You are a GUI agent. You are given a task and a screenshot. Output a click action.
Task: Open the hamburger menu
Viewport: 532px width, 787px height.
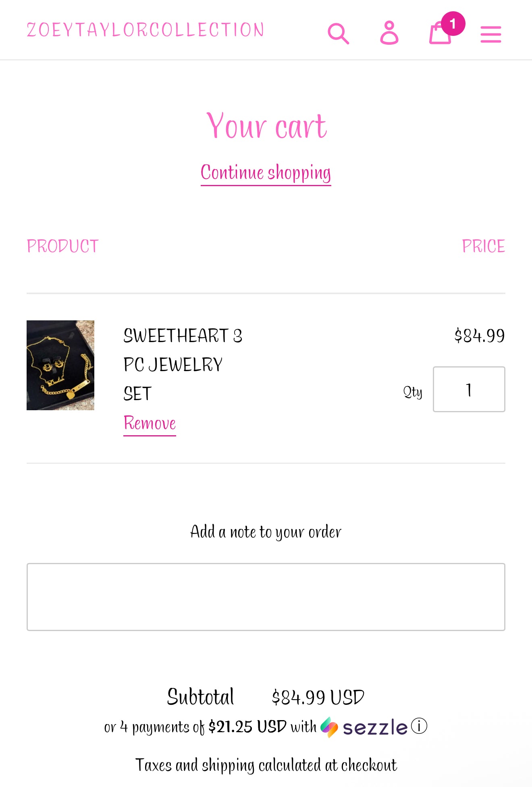coord(490,34)
